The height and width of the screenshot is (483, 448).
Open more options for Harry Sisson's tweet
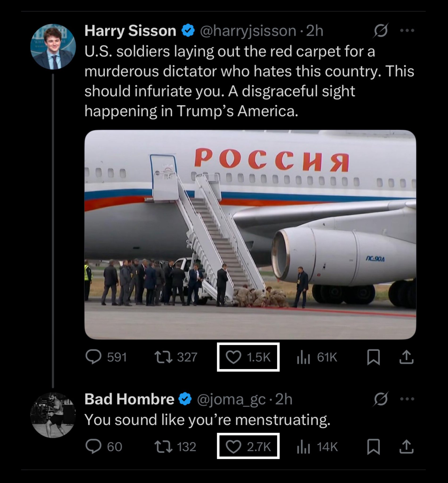tap(407, 31)
